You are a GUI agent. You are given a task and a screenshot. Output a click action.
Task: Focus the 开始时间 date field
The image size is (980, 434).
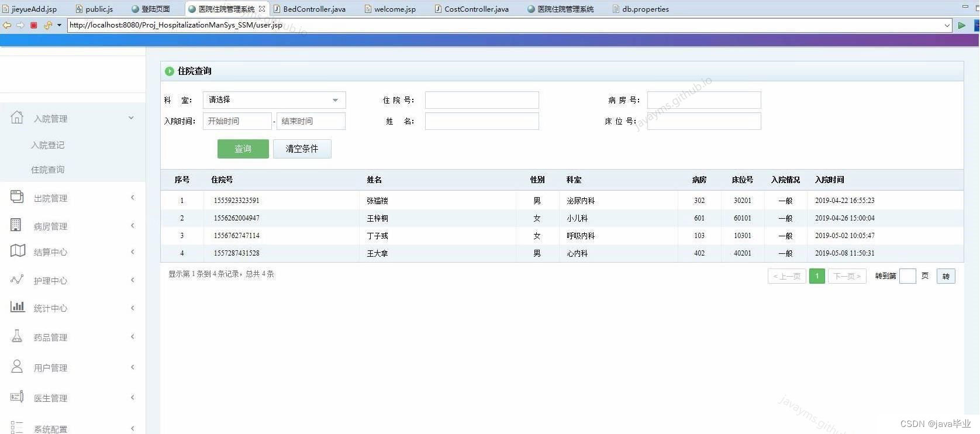(x=237, y=121)
